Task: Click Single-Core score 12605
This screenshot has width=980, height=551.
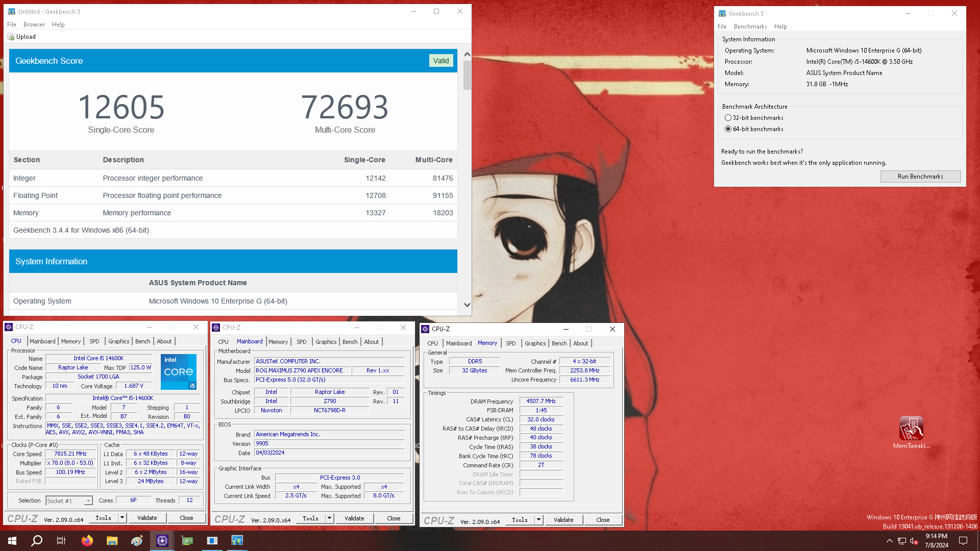Action: (x=121, y=107)
